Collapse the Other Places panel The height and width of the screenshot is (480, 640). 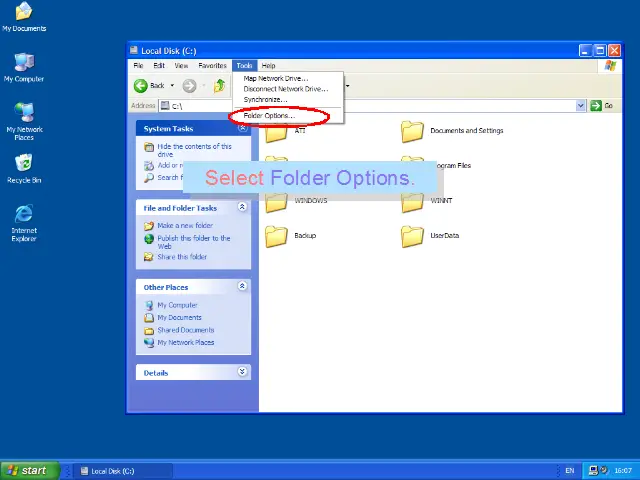242,286
